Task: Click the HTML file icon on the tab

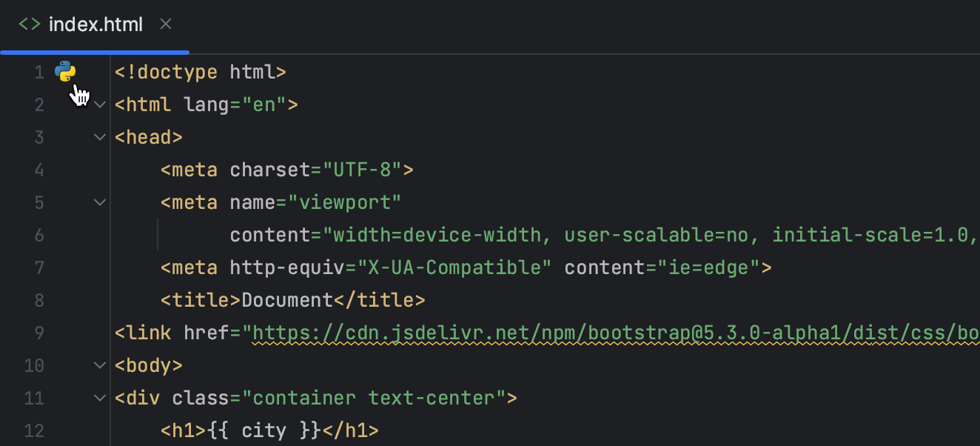Action: pyautogui.click(x=30, y=24)
